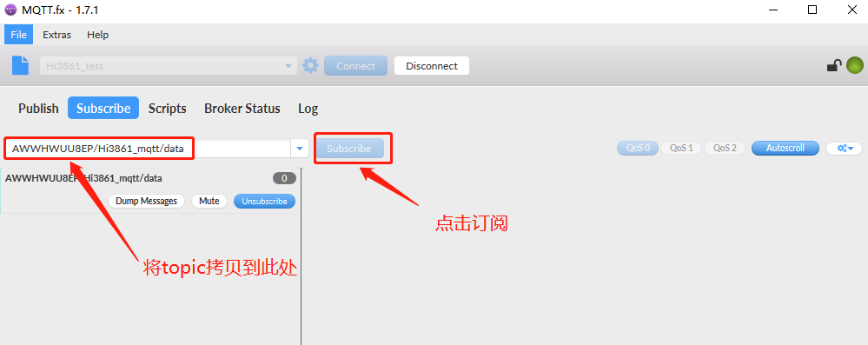
Task: Maximize the MQTT.fx window
Action: pos(812,10)
